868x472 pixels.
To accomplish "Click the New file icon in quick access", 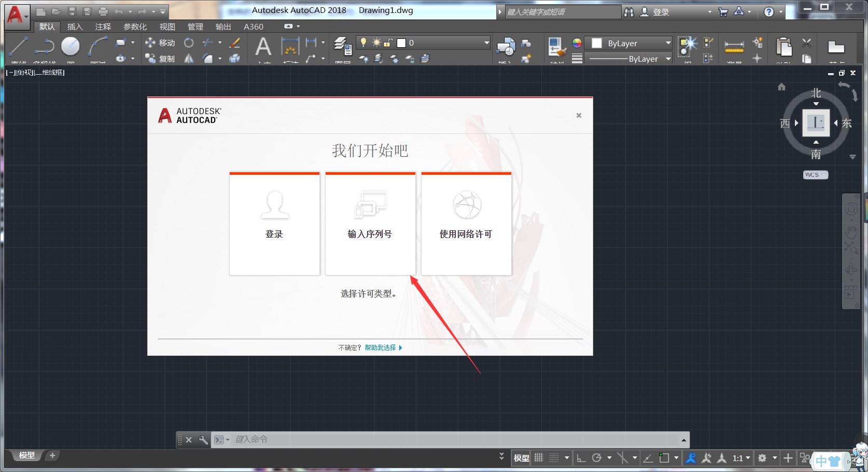I will click(x=41, y=11).
